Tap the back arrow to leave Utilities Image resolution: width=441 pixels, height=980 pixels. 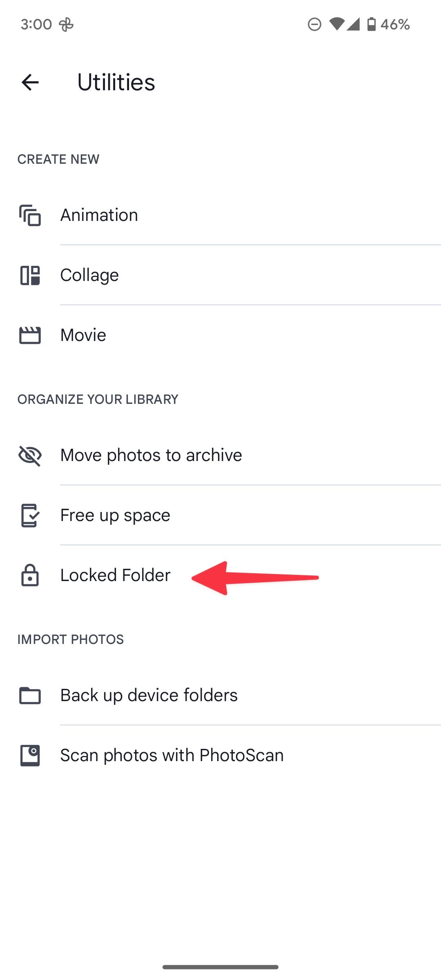point(29,82)
